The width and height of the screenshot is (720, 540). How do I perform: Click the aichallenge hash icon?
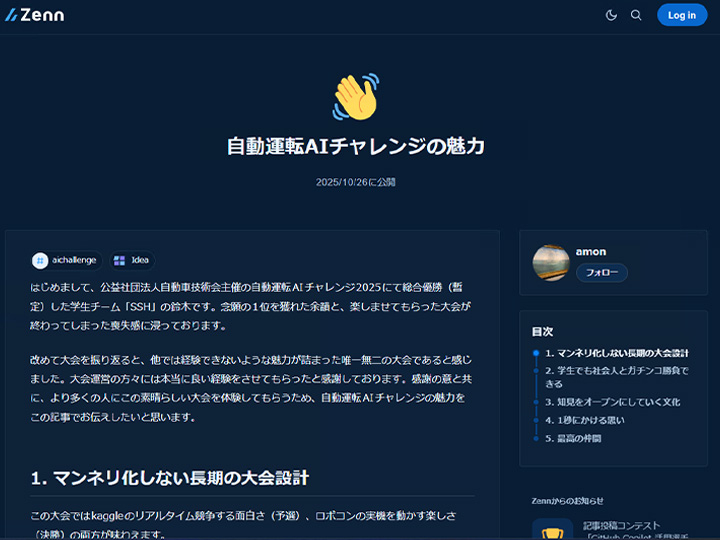[40, 260]
